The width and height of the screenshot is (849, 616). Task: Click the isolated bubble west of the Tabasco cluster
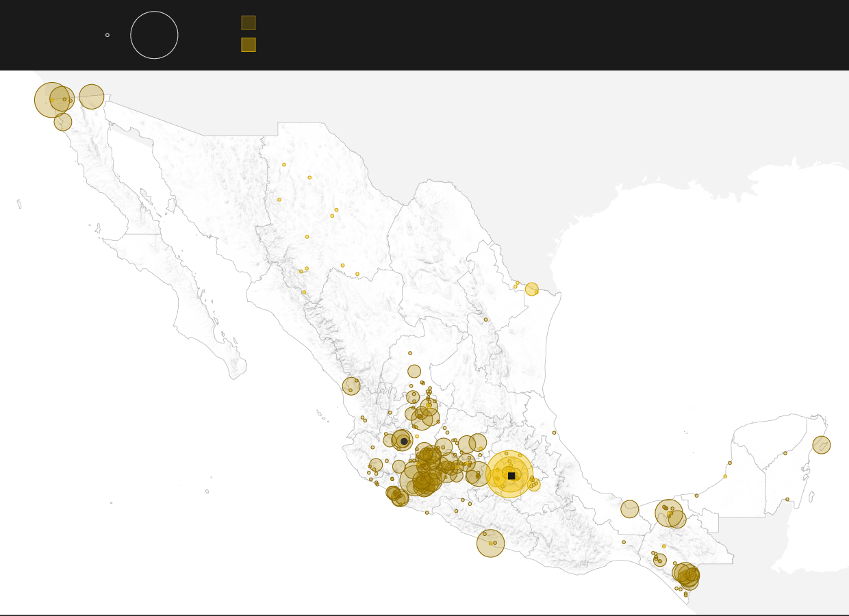tap(630, 509)
